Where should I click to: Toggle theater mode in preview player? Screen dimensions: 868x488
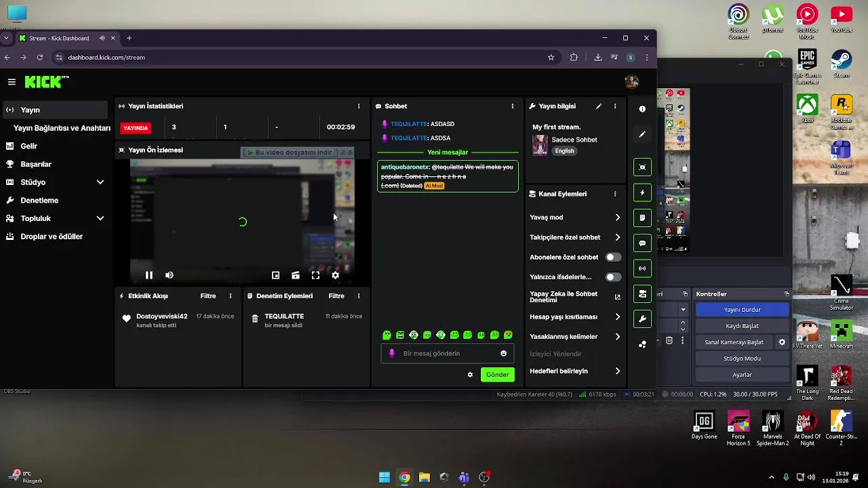tap(296, 275)
